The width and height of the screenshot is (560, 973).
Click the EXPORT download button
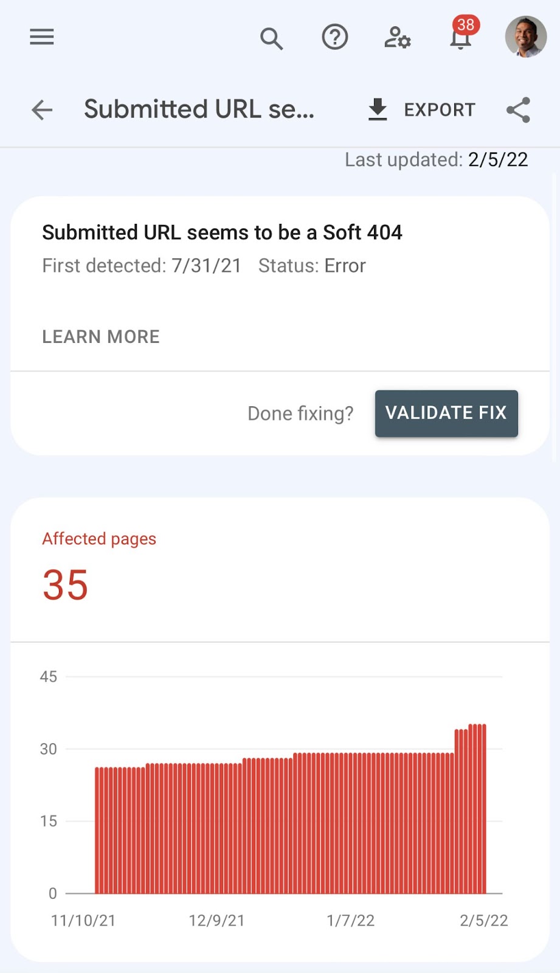[x=422, y=110]
